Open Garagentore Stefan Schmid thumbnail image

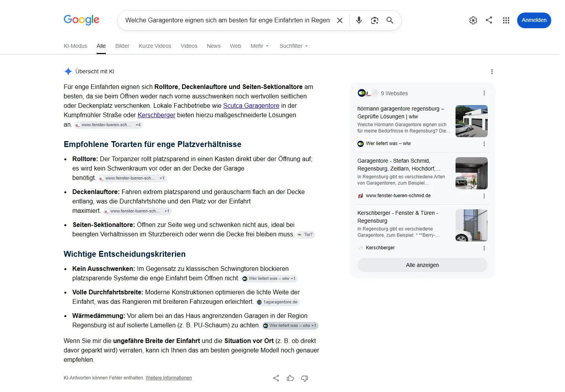[x=472, y=173]
